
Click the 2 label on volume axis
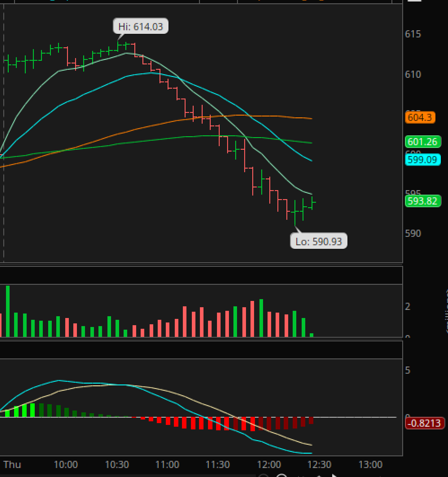408,306
